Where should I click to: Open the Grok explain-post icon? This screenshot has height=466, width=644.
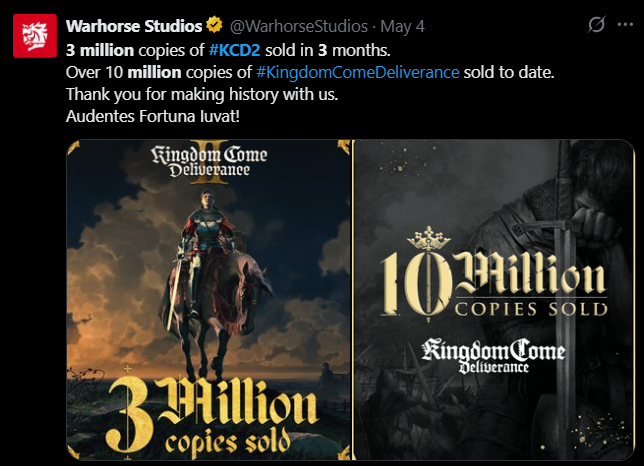(x=596, y=25)
